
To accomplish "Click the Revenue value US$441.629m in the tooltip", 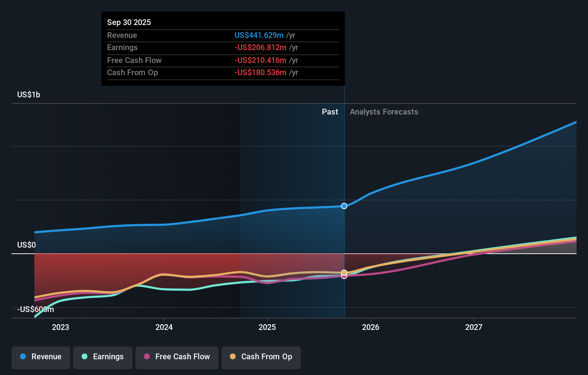I will point(259,35).
